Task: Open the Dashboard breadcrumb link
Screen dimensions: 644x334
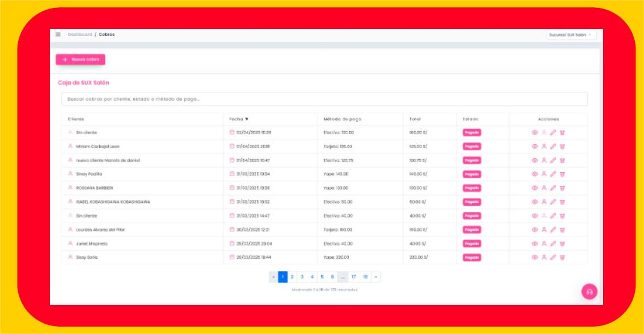Action: [x=80, y=35]
